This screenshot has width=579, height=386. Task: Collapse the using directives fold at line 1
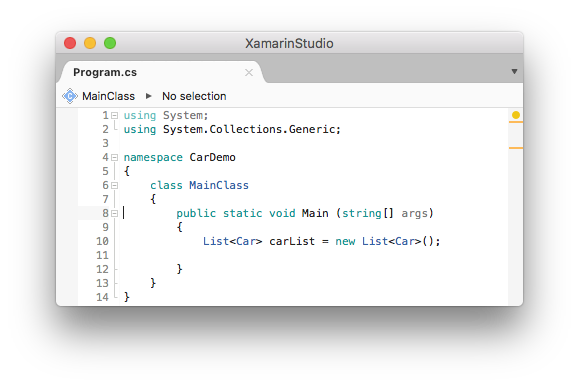click(x=114, y=115)
